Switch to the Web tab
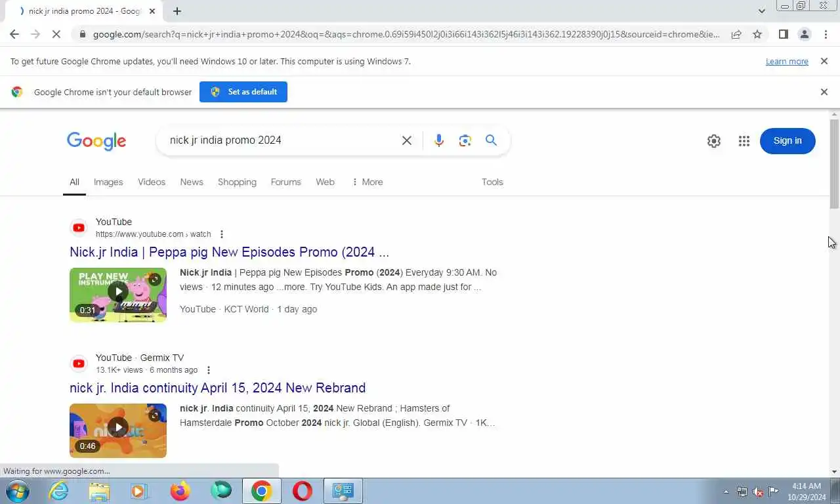This screenshot has width=840, height=504. (325, 182)
